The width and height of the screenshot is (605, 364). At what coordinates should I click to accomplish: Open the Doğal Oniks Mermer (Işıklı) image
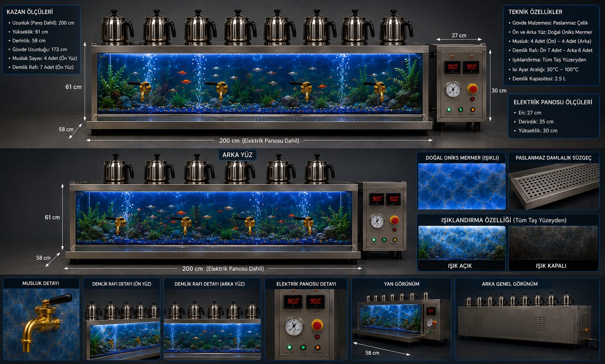tap(461, 186)
